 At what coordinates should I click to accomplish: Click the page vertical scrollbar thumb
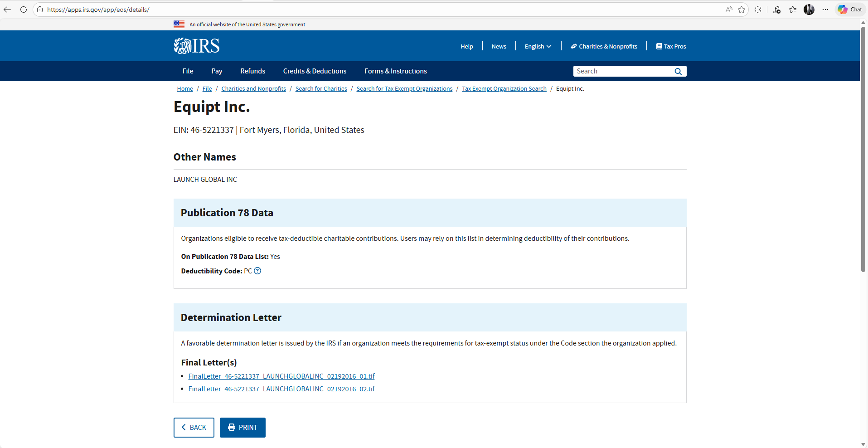click(x=863, y=150)
